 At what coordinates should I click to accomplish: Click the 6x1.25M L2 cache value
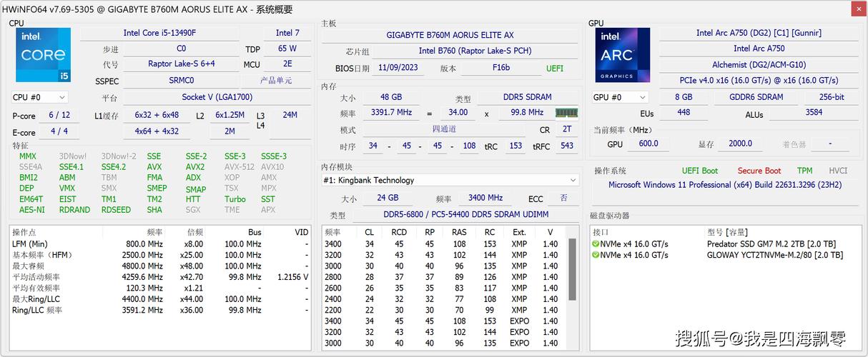[230, 115]
